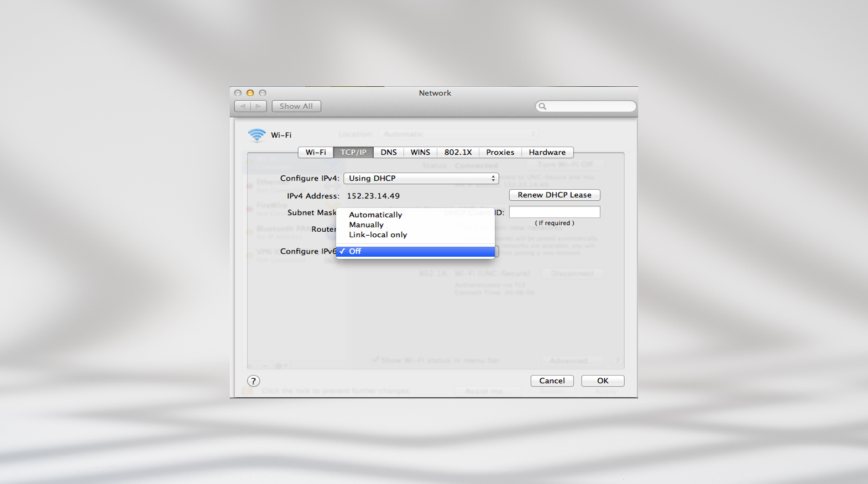Select Link-local only option

(x=415, y=235)
